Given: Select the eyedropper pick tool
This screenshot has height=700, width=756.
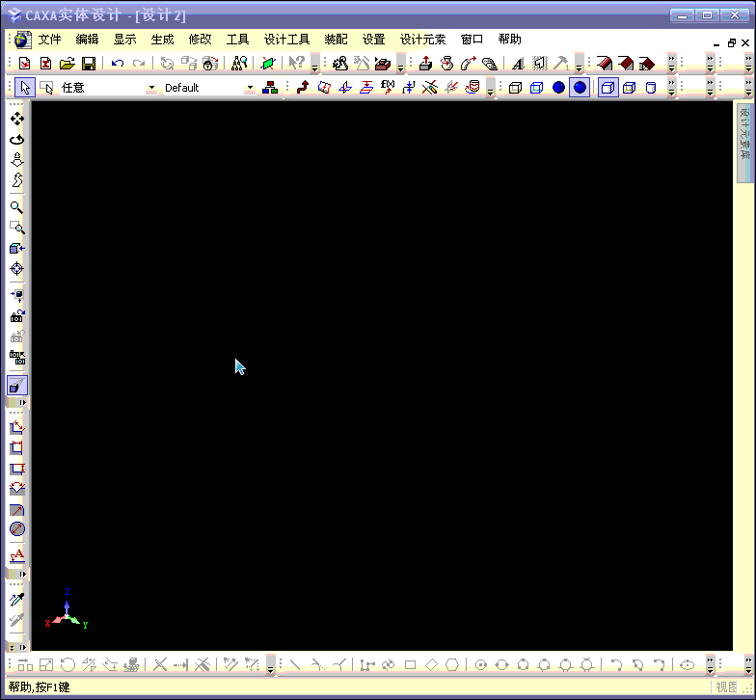Looking at the screenshot, I should point(17,600).
